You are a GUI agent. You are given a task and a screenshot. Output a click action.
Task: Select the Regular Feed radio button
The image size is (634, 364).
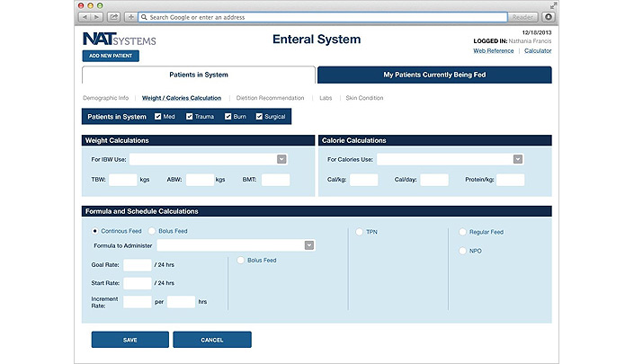[x=462, y=232]
